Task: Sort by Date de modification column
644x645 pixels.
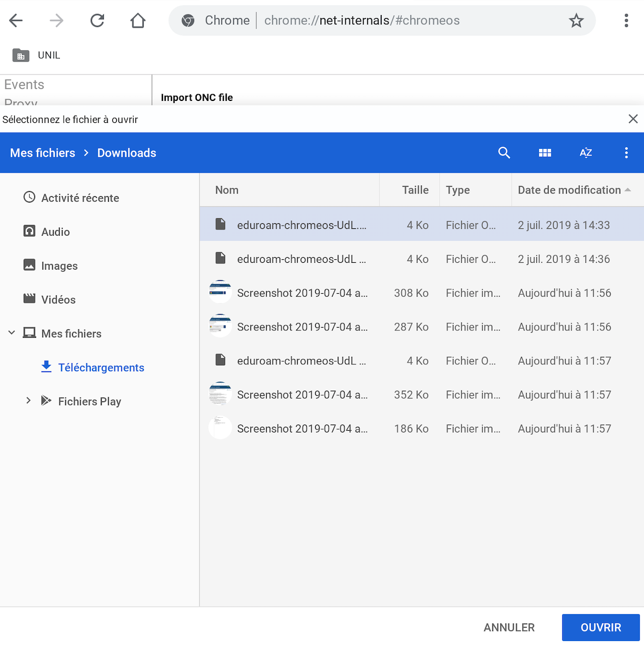Action: click(569, 190)
